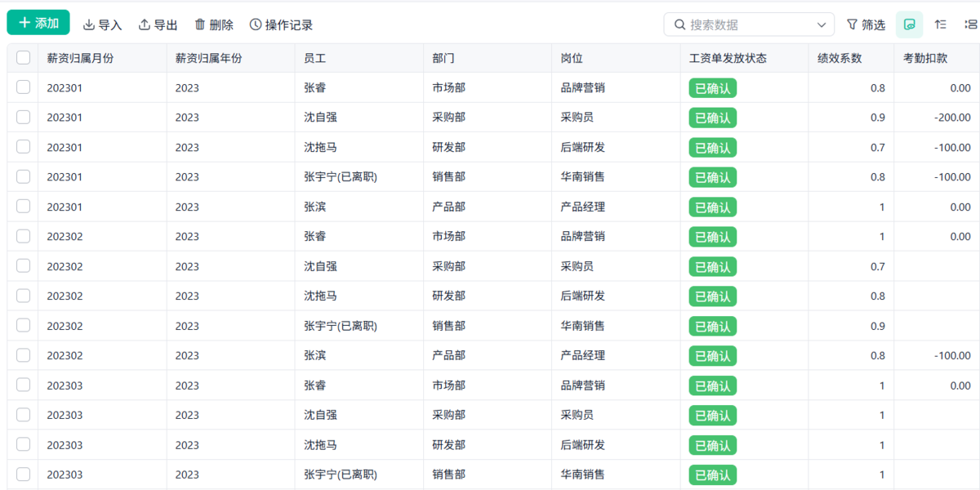Open 操作记录 history via the clock icon
Viewport: 980px width, 490px height.
pos(256,24)
